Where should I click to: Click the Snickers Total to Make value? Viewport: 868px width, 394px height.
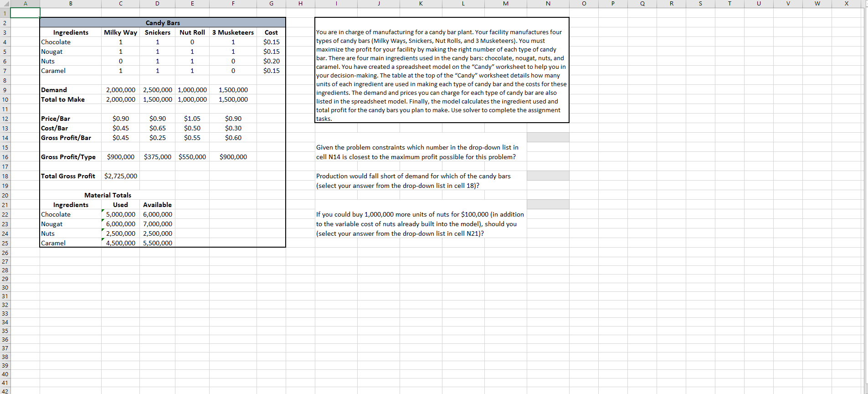(157, 99)
